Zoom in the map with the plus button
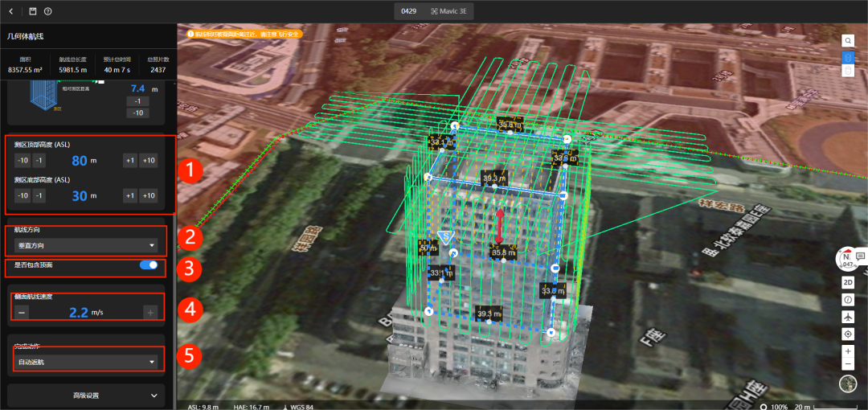This screenshot has width=868, height=410. (848, 351)
